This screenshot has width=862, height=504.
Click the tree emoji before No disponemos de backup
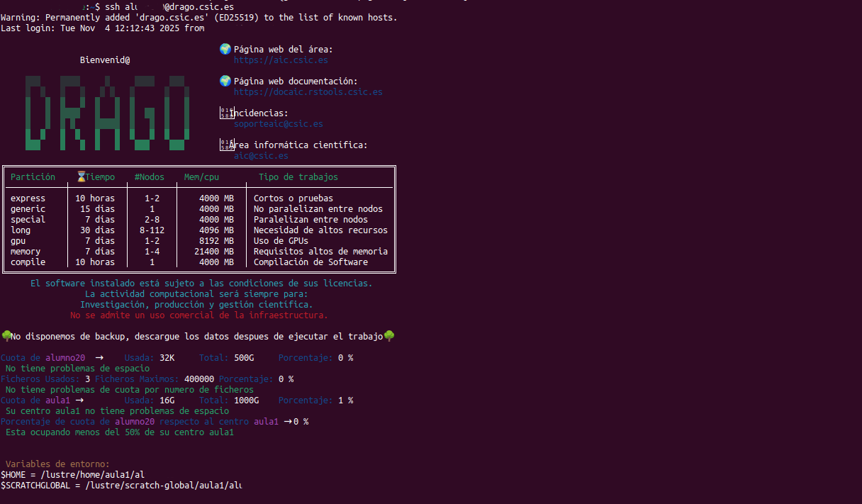6,336
